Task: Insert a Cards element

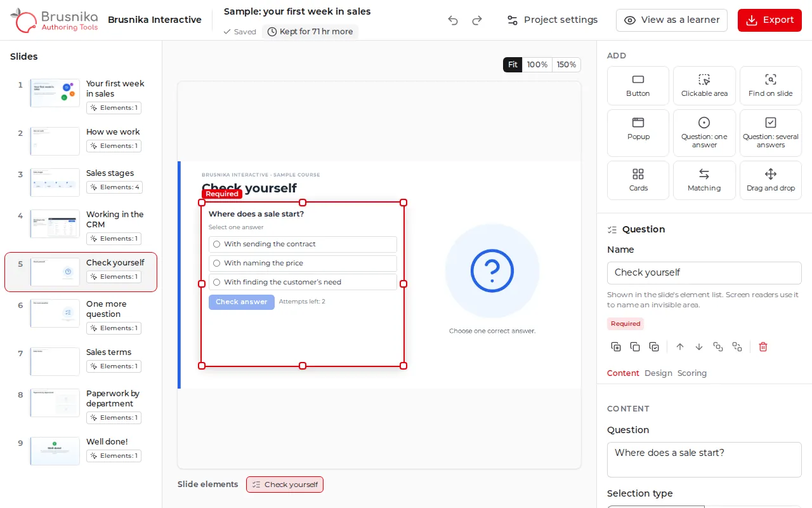Action: pos(638,180)
